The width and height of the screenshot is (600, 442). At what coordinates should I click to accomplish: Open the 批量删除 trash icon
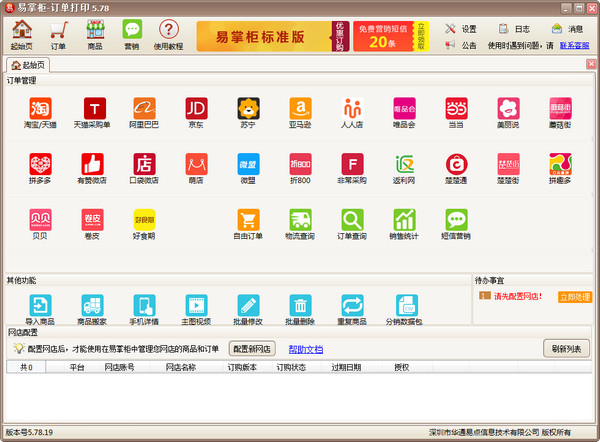[300, 306]
